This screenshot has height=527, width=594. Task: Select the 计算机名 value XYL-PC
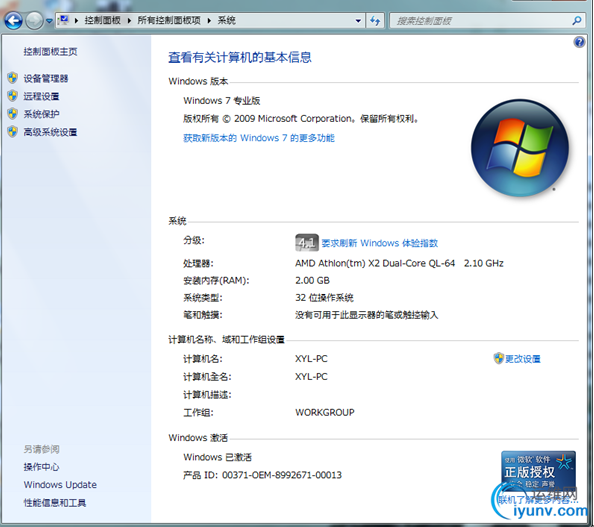click(311, 359)
